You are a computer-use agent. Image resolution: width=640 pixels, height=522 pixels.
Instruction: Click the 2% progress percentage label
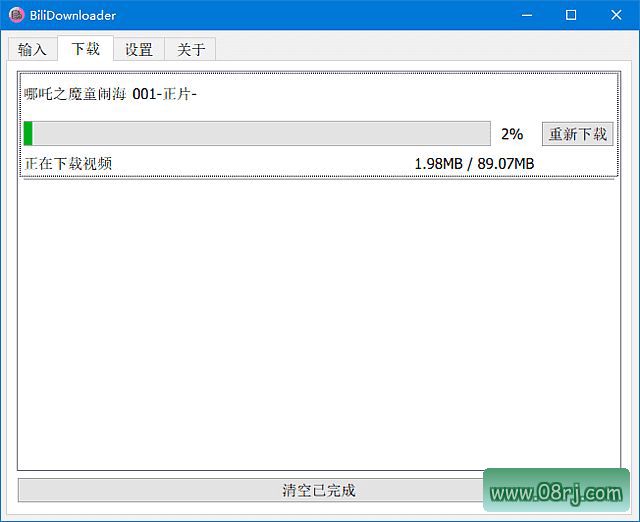click(512, 134)
